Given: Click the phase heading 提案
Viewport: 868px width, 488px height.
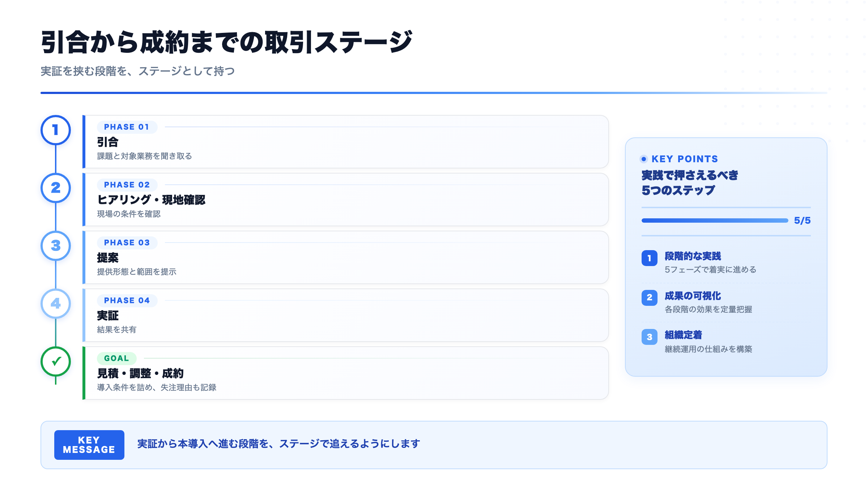Looking at the screenshot, I should [108, 258].
